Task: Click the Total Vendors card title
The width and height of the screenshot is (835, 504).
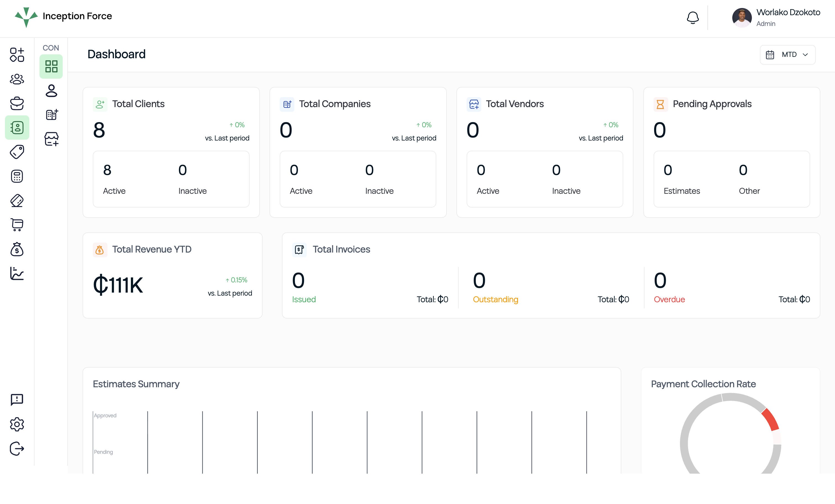Action: (515, 104)
